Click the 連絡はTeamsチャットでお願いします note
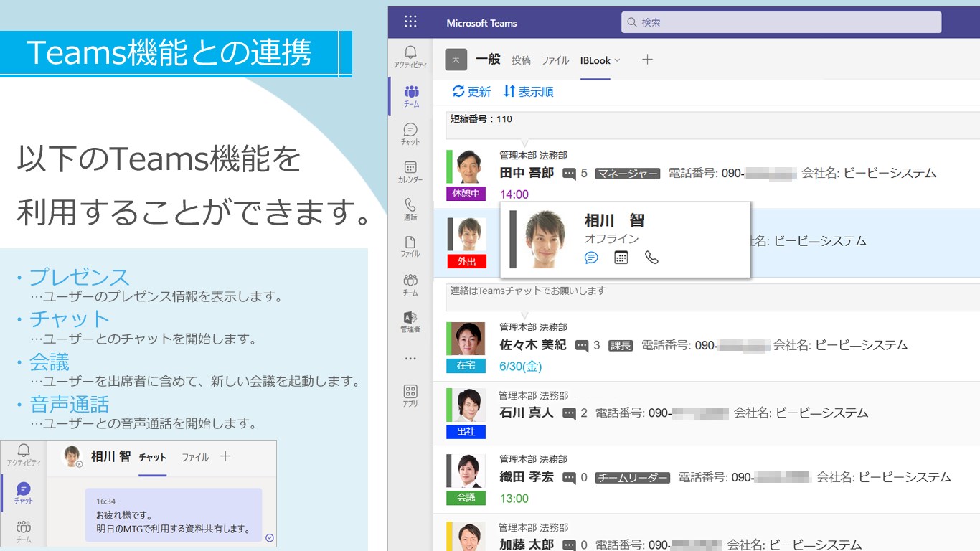Image resolution: width=980 pixels, height=551 pixels. coord(712,297)
